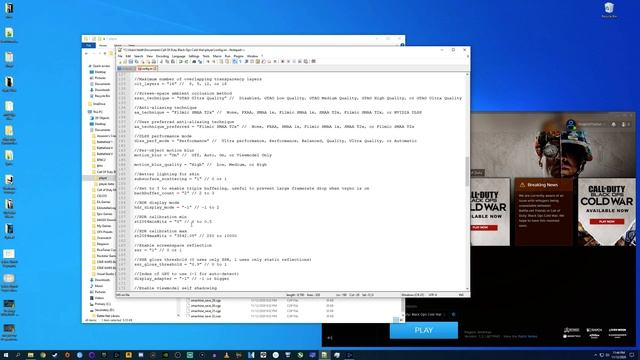Screen dimensions: 640x360
Task: Open the Breaking News card in Battle.net
Action: pyautogui.click(x=543, y=211)
